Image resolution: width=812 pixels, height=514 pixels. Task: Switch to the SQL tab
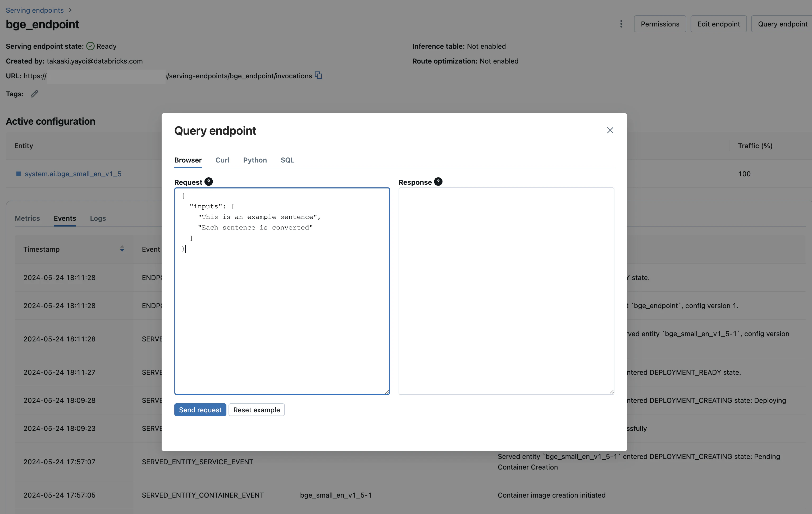[287, 160]
